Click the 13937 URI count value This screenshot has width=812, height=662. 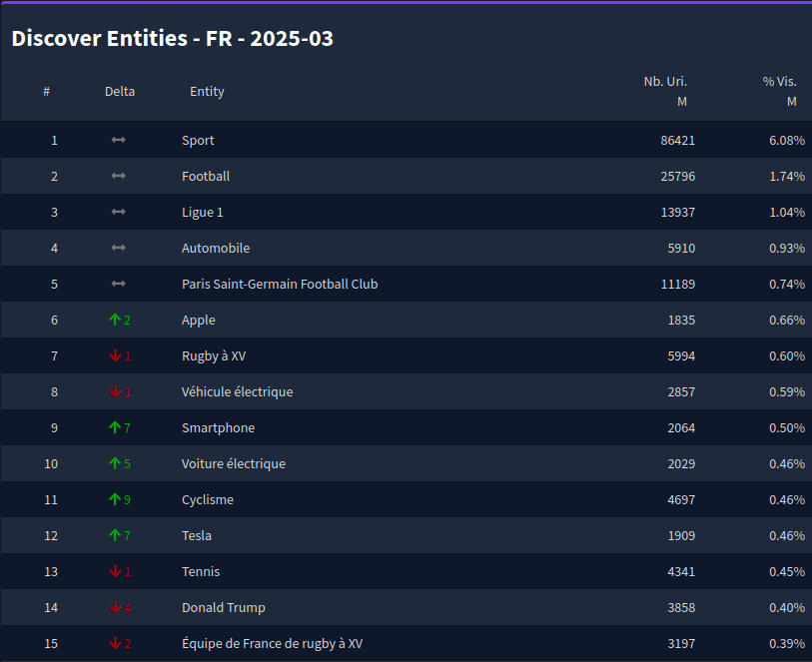pos(678,213)
